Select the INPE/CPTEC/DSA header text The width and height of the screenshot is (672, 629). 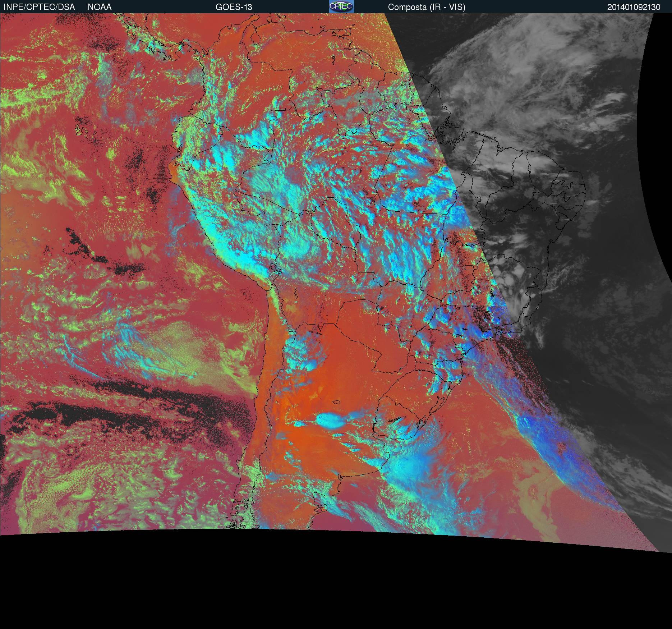coord(39,7)
